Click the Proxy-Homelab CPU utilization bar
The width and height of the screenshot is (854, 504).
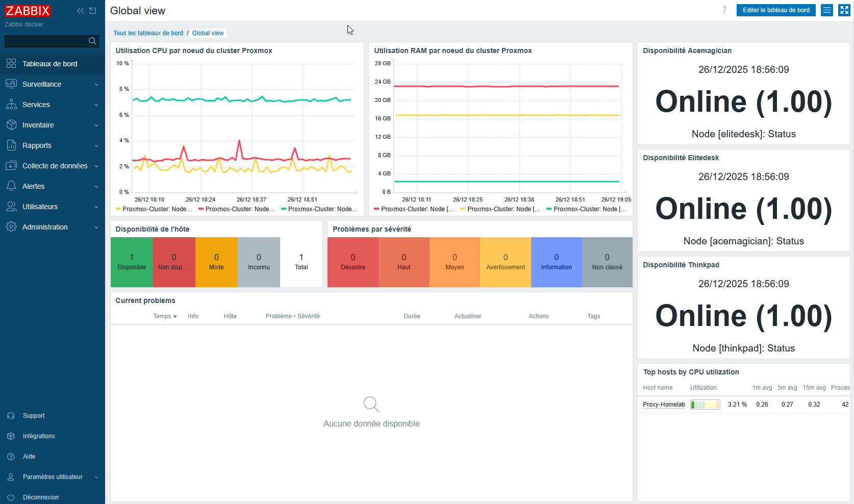[x=705, y=404]
